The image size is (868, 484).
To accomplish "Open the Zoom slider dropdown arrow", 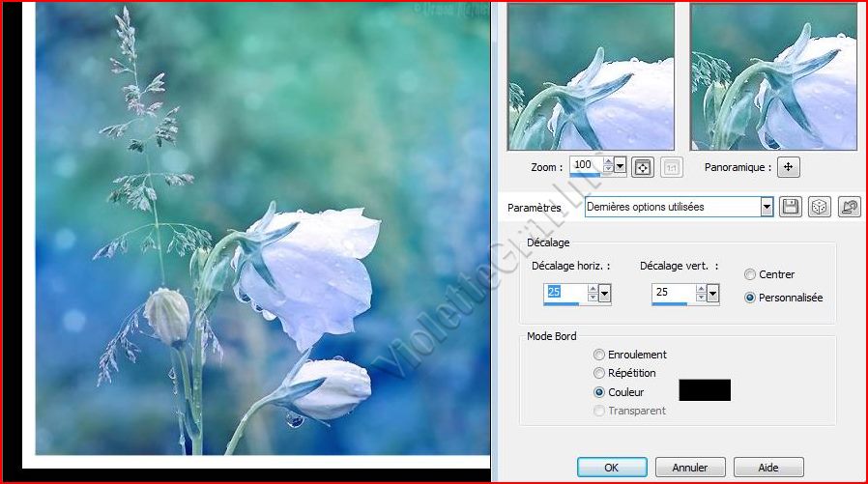I will [620, 166].
